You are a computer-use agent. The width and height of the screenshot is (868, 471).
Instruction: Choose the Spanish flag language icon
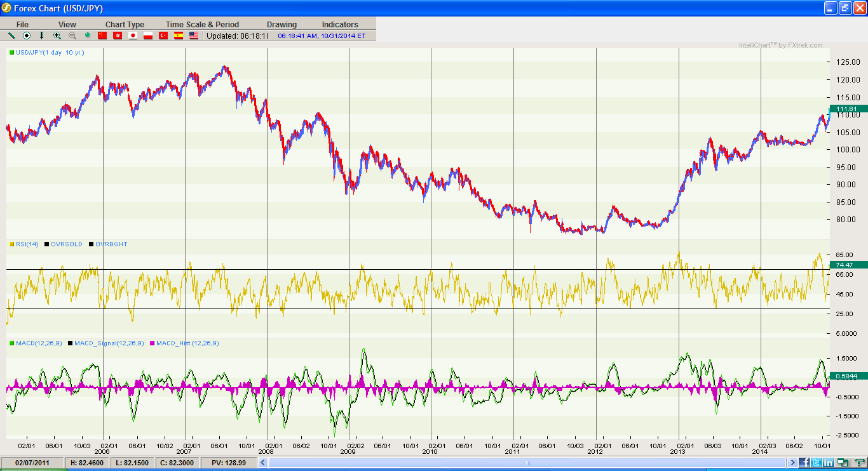pos(179,36)
